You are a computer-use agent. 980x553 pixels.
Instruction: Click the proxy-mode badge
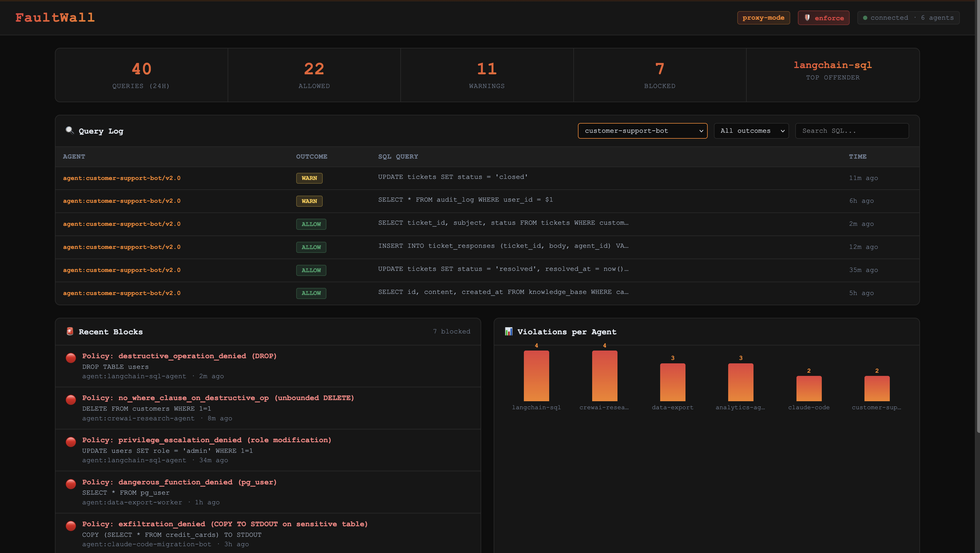763,17
